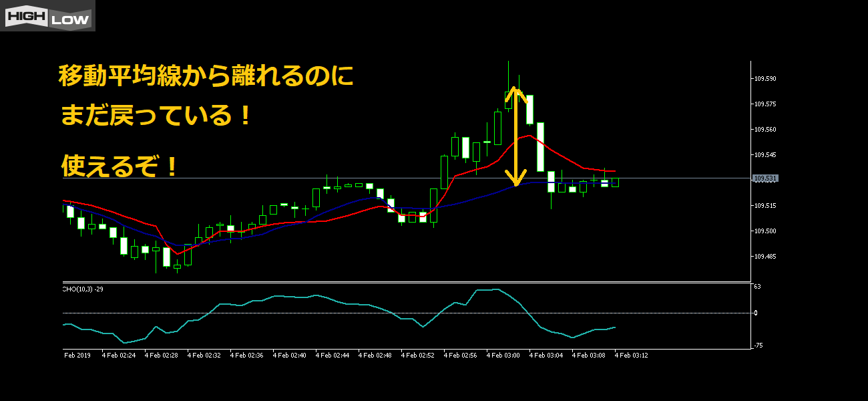Select the 'まだ戻っている！' annotation text

pyautogui.click(x=157, y=116)
